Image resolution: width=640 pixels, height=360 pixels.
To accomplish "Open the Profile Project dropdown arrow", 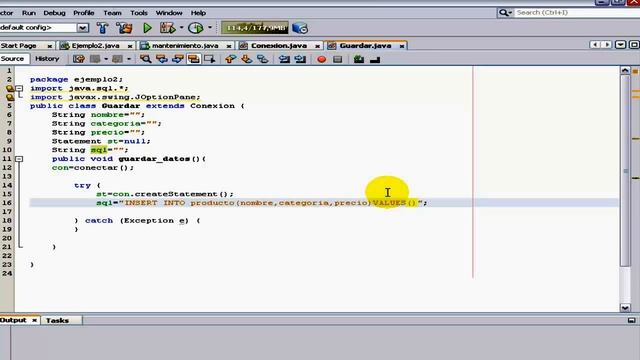I will 210,28.
